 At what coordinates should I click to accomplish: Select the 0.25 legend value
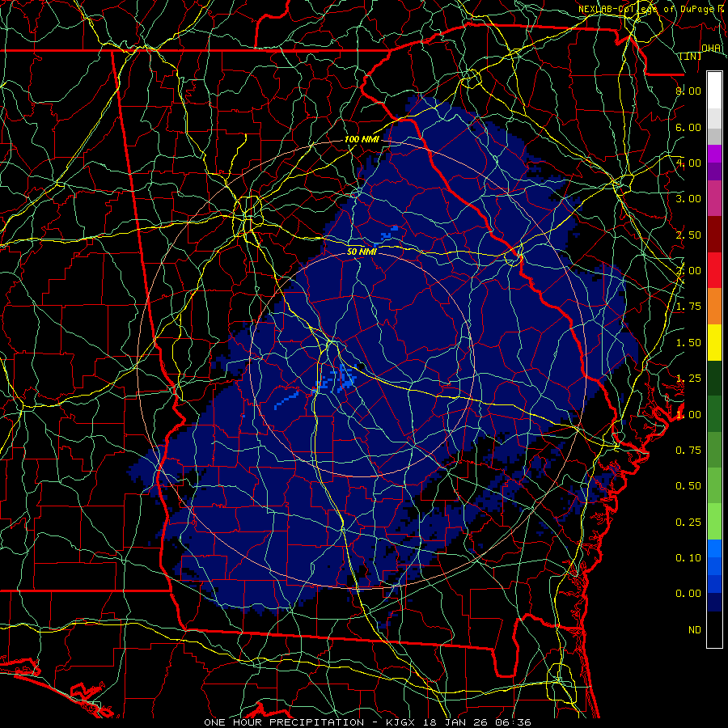click(688, 523)
